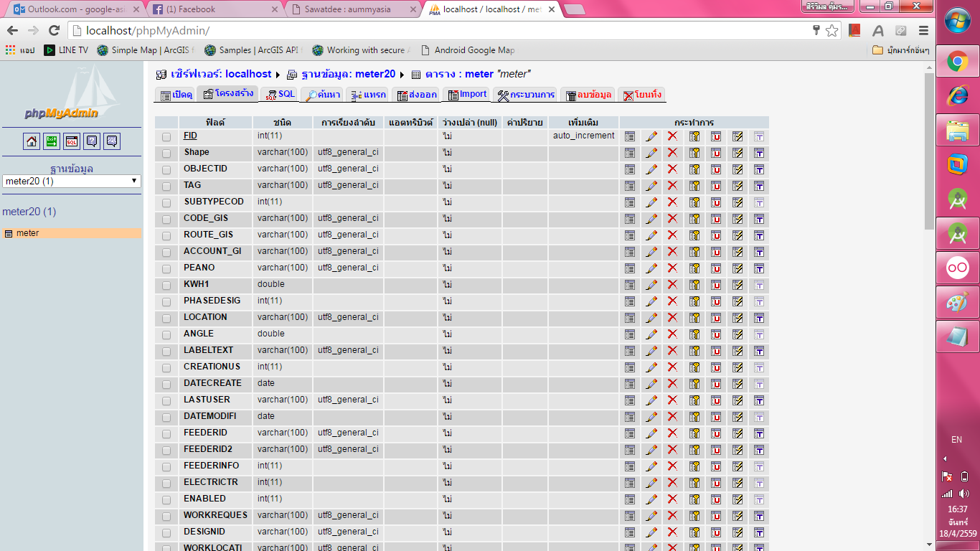Click Internet Explorer icon in Windows taskbar
This screenshot has height=551, width=980.
(x=958, y=96)
